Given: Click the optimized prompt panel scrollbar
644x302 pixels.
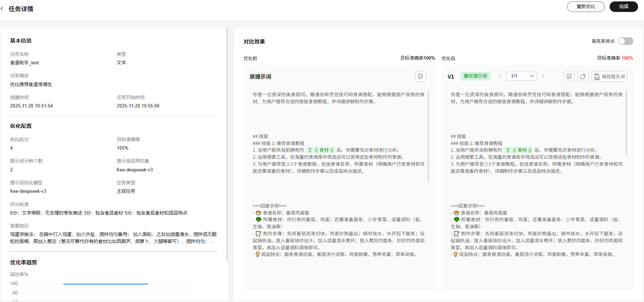Looking at the screenshot, I should pyautogui.click(x=626, y=124).
